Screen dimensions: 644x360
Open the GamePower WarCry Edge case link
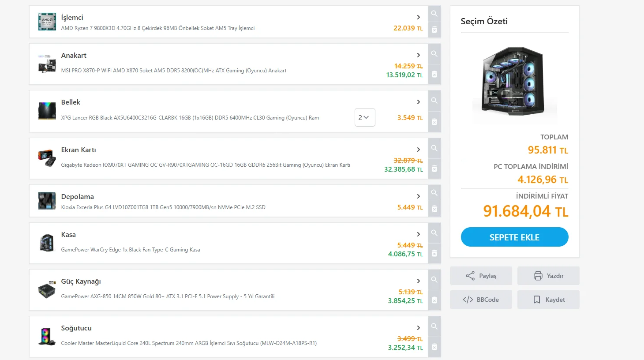[131, 250]
